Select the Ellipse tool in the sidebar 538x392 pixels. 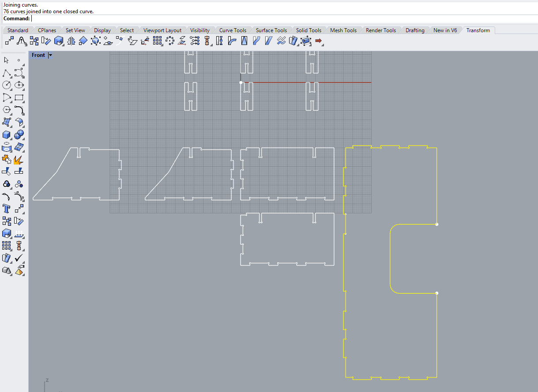click(x=19, y=85)
